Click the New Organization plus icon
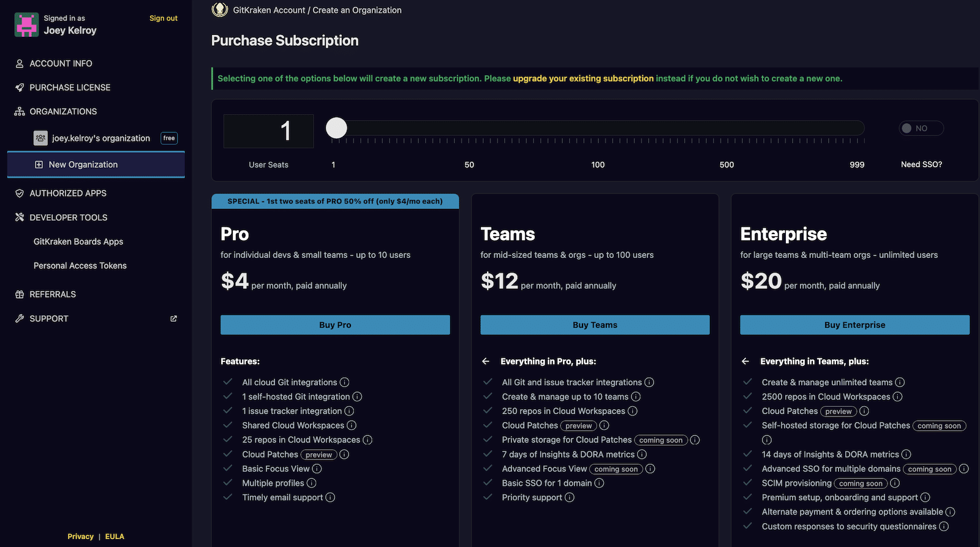Image resolution: width=980 pixels, height=547 pixels. click(39, 165)
